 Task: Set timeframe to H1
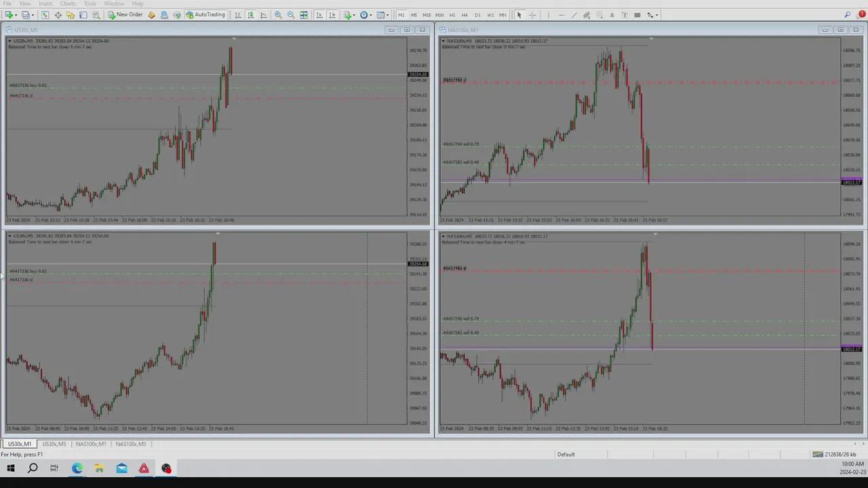coord(452,15)
